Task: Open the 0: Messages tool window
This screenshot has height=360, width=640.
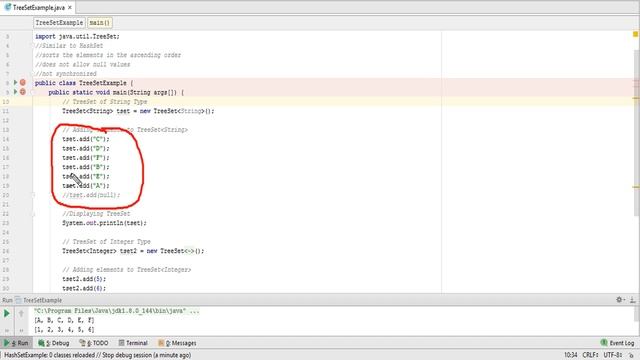Action: click(x=177, y=343)
